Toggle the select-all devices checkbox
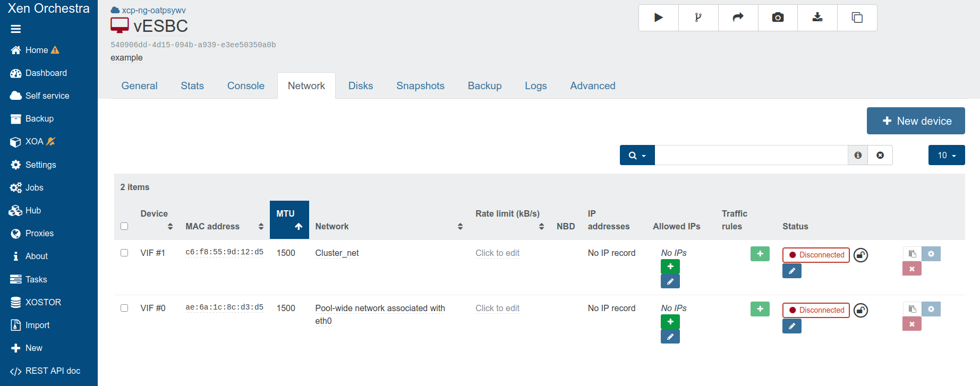Viewport: 980px width, 386px height. tap(124, 226)
